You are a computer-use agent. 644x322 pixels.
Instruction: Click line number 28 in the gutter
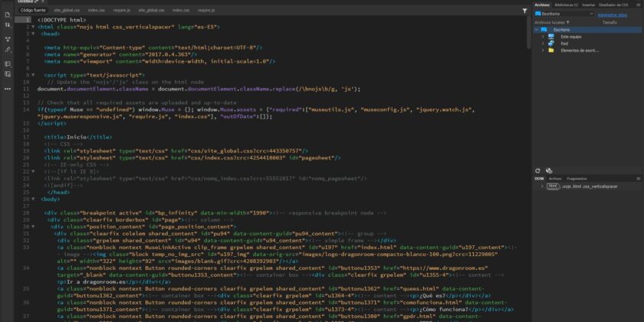(26, 213)
